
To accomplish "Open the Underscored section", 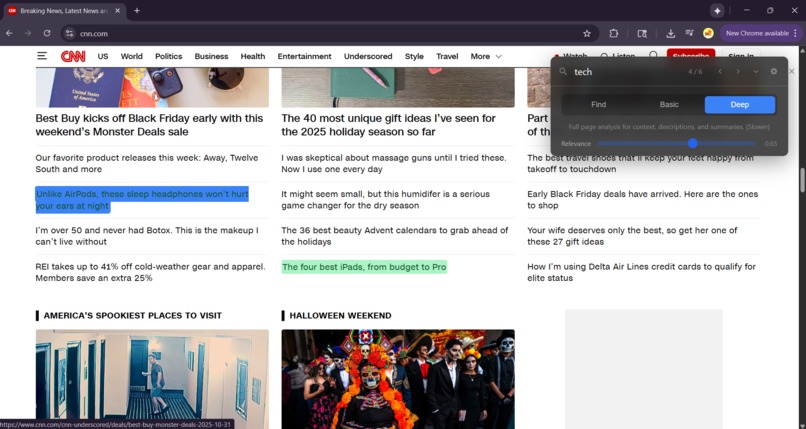I will pyautogui.click(x=368, y=57).
